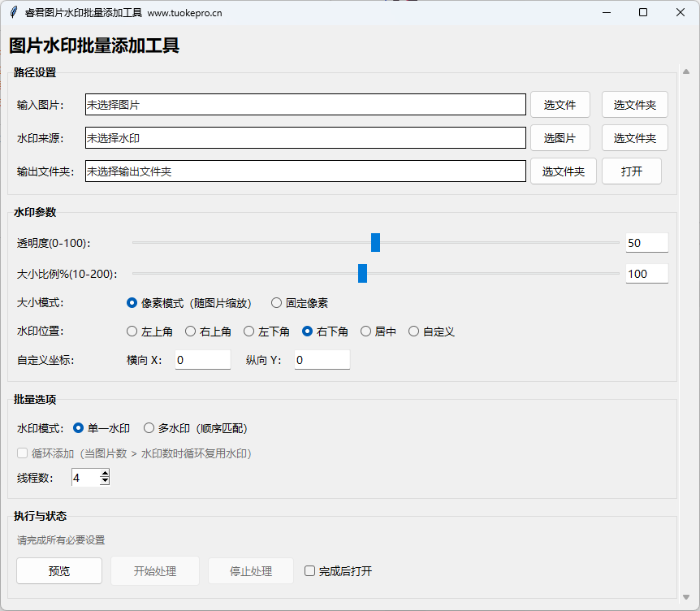Viewport: 700px width, 611px height.
Task: Click the 线程数 value field showing 4
Action: [85, 478]
